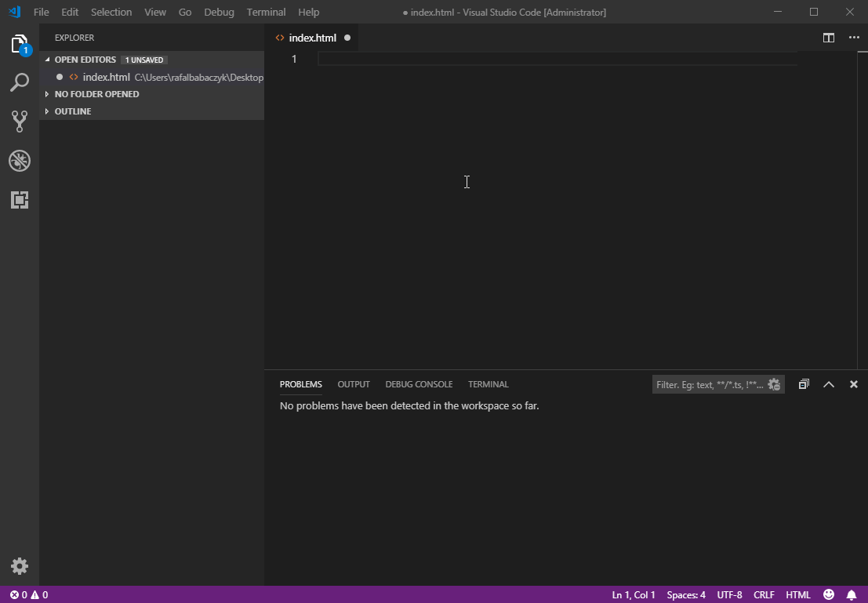
Task: Click unsaved dot beside index.html in Open Editors
Action: tap(60, 77)
